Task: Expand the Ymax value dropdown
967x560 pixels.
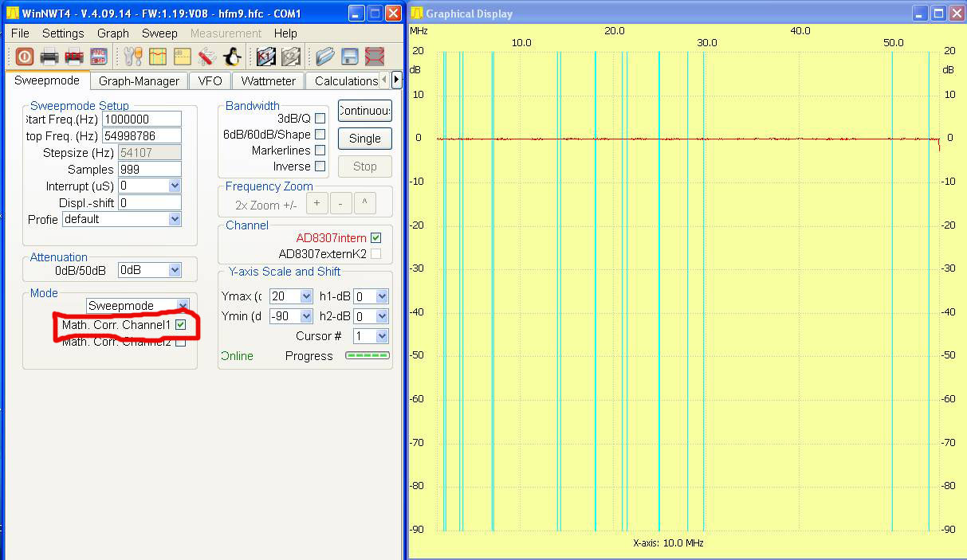Action: 306,296
